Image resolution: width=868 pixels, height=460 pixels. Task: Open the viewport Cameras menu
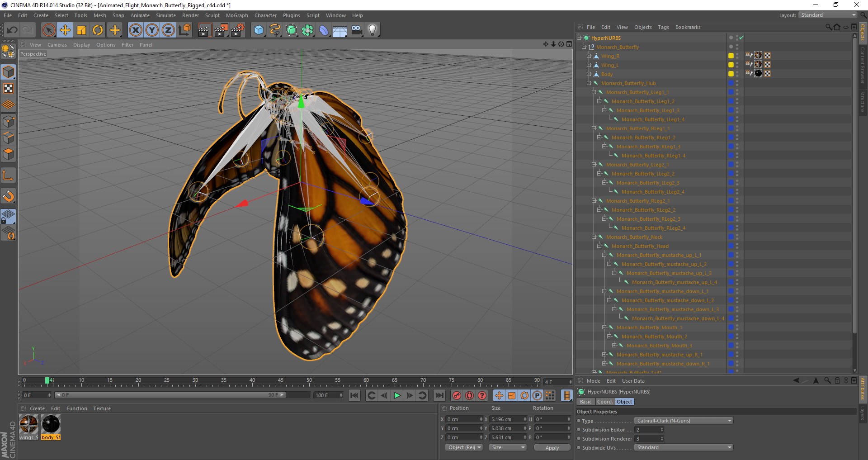pyautogui.click(x=57, y=45)
